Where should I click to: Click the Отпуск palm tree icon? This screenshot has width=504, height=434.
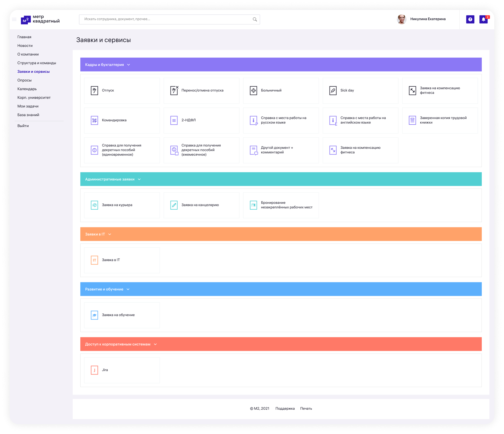(94, 91)
